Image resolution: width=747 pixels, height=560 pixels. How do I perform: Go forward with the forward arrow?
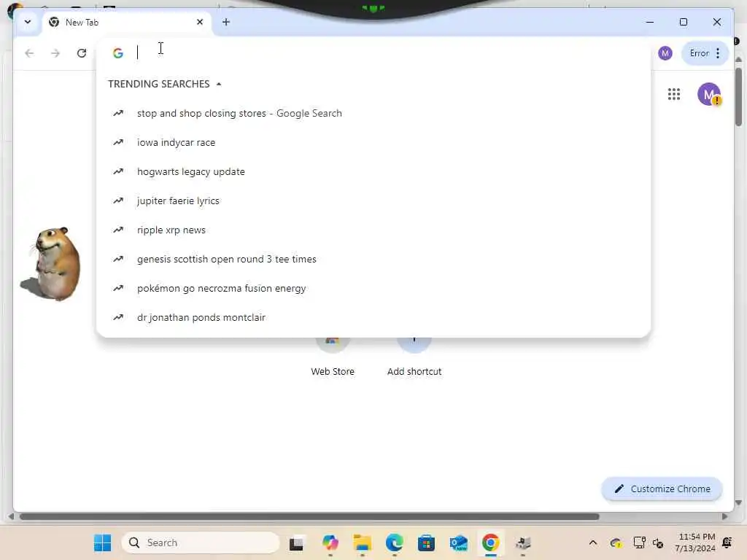[x=55, y=52]
